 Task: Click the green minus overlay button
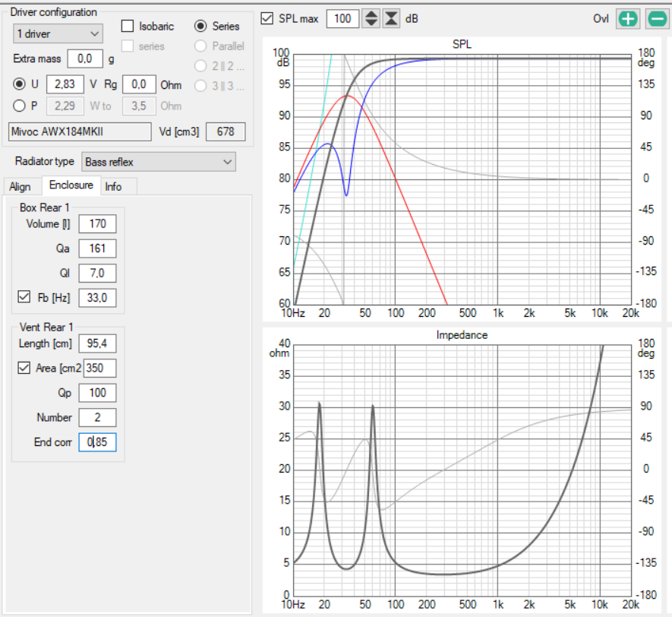(657, 19)
